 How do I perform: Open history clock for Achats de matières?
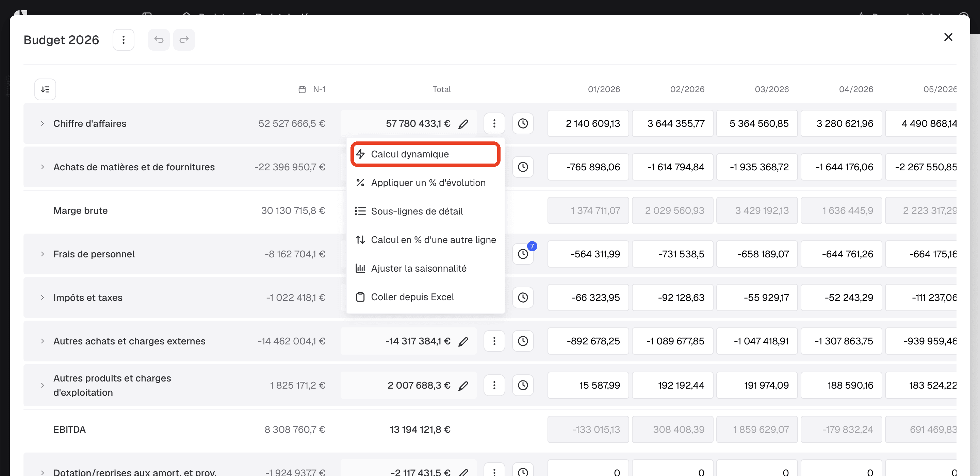523,167
